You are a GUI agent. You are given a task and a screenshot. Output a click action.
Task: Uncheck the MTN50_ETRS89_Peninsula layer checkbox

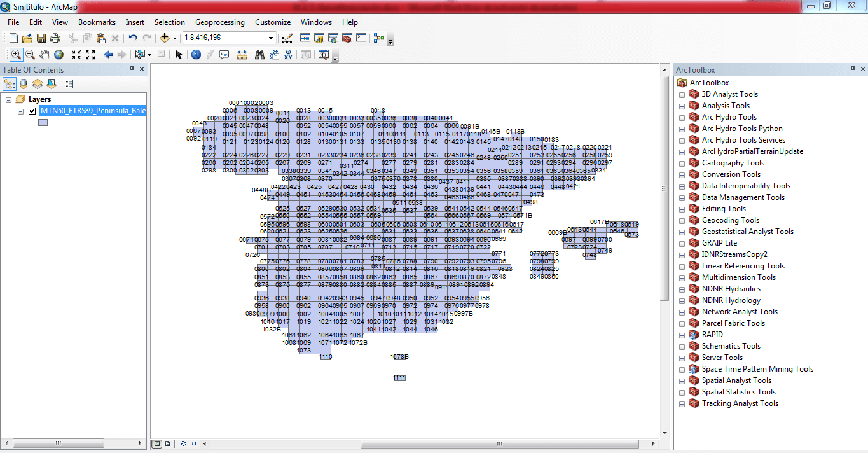[32, 111]
